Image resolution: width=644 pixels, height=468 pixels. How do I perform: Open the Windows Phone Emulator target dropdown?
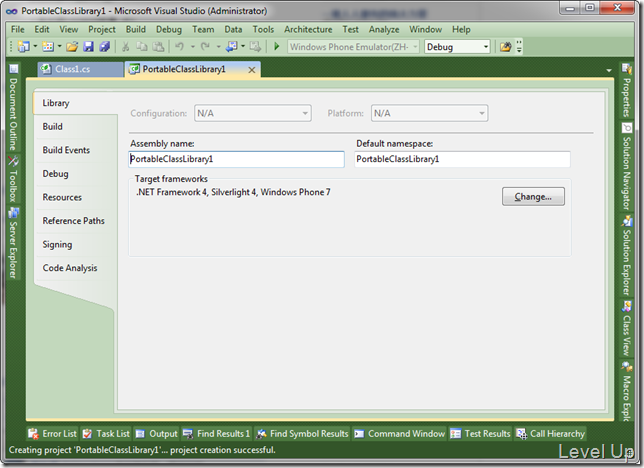[x=415, y=47]
